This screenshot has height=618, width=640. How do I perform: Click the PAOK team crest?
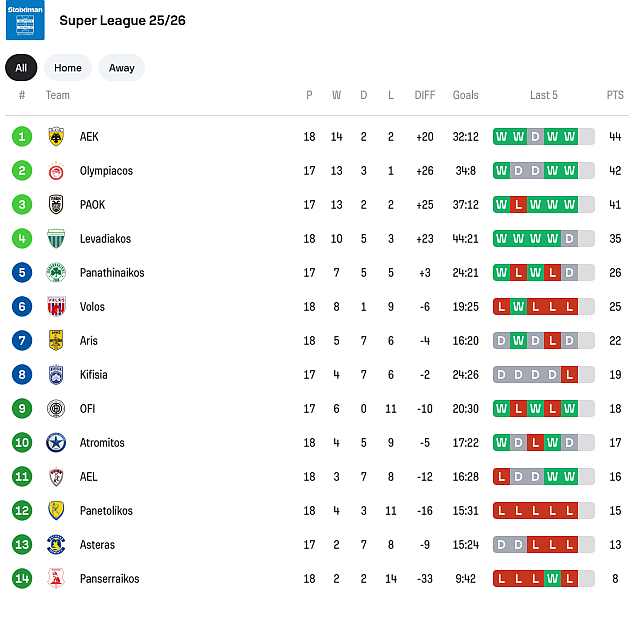point(56,205)
